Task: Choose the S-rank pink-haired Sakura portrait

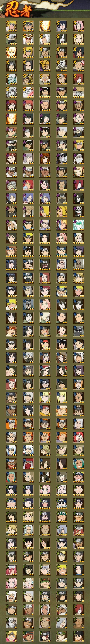Action: [x=79, y=26]
